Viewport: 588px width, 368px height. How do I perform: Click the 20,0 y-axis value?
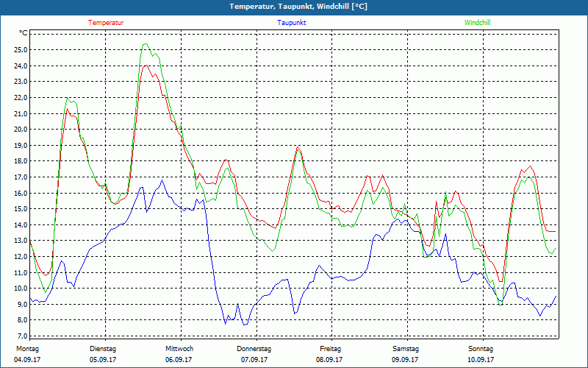point(21,130)
